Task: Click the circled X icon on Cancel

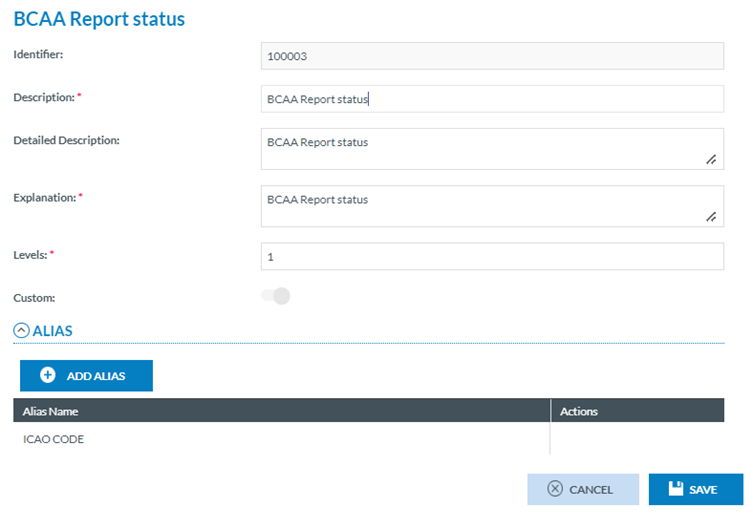Action: tap(555, 489)
